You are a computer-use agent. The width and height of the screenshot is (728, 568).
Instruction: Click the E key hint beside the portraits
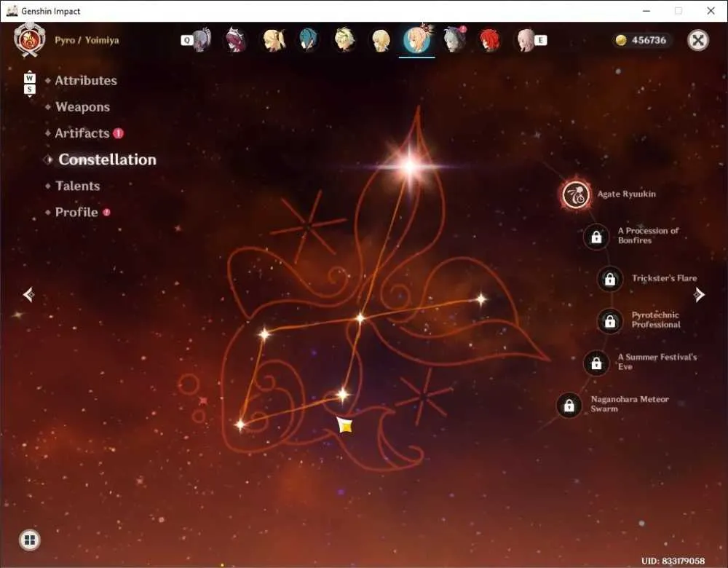[540, 40]
